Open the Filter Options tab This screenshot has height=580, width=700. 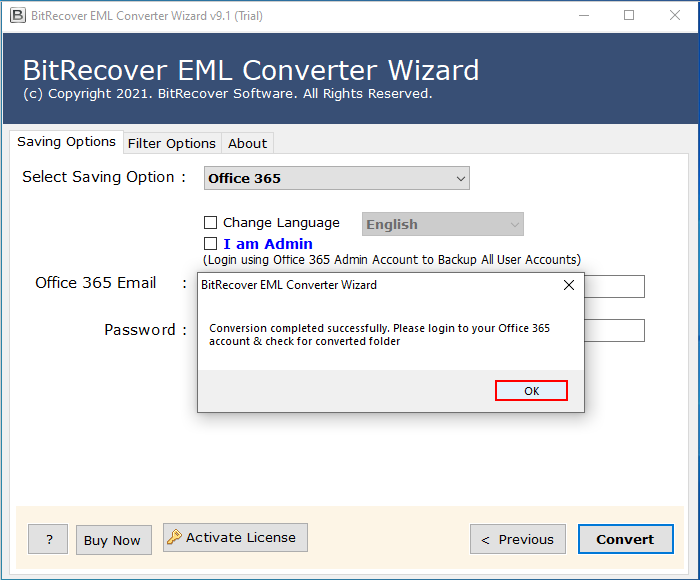coord(171,143)
